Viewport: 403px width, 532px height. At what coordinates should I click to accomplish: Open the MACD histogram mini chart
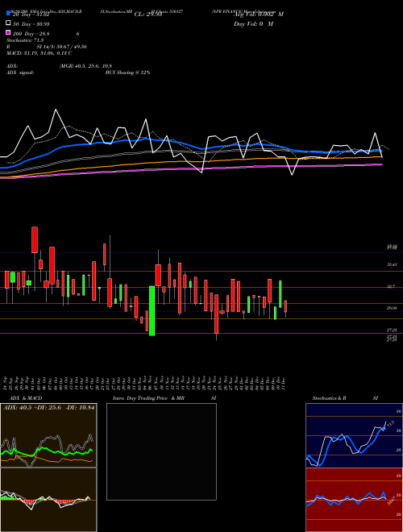[48, 500]
